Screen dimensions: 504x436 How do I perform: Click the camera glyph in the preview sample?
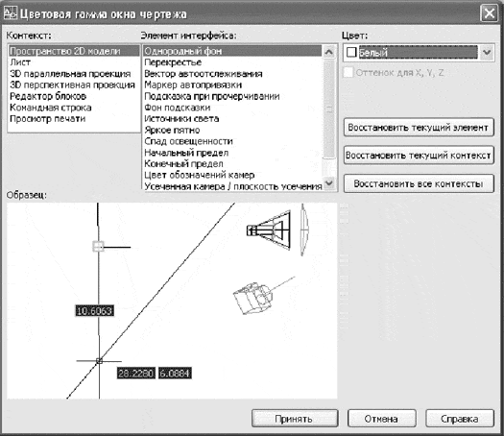pyautogui.click(x=253, y=296)
